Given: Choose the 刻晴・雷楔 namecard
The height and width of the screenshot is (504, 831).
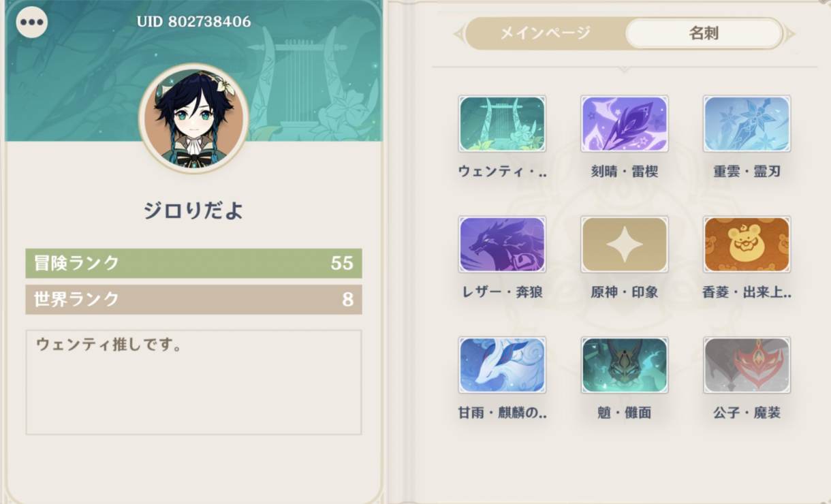Looking at the screenshot, I should pos(625,123).
